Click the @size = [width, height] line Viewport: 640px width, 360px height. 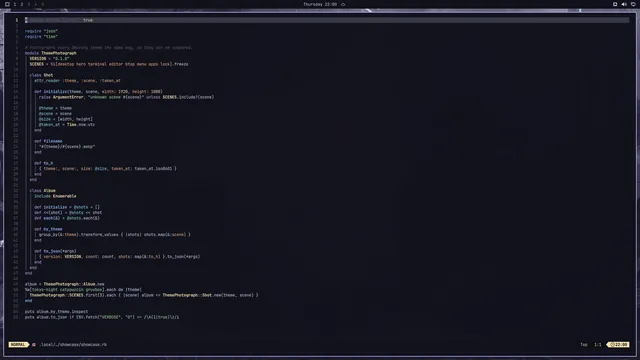tap(66, 119)
